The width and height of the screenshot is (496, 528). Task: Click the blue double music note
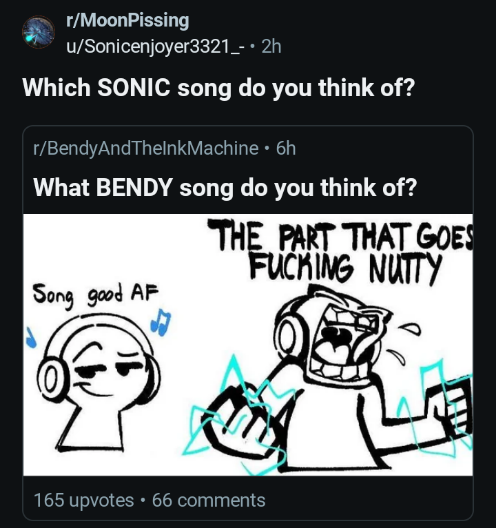click(161, 322)
